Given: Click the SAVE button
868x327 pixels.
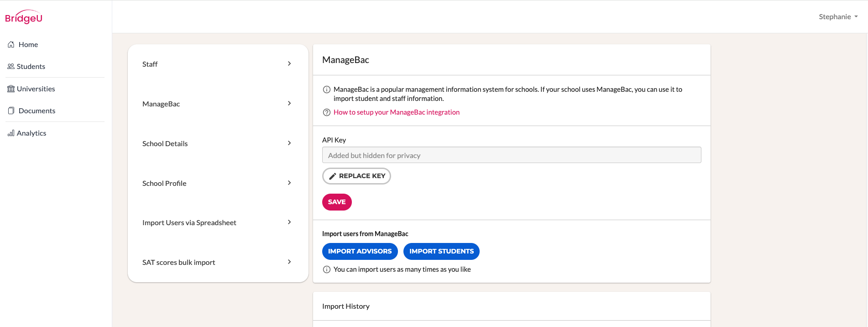Looking at the screenshot, I should tap(337, 202).
